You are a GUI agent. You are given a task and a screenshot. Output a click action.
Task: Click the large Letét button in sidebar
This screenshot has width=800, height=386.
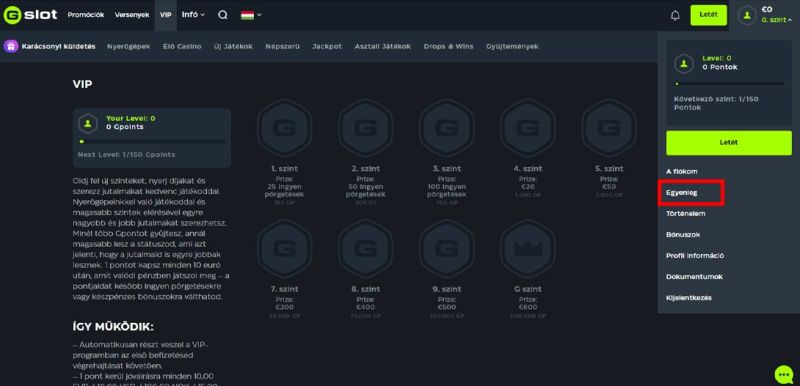[x=729, y=143]
